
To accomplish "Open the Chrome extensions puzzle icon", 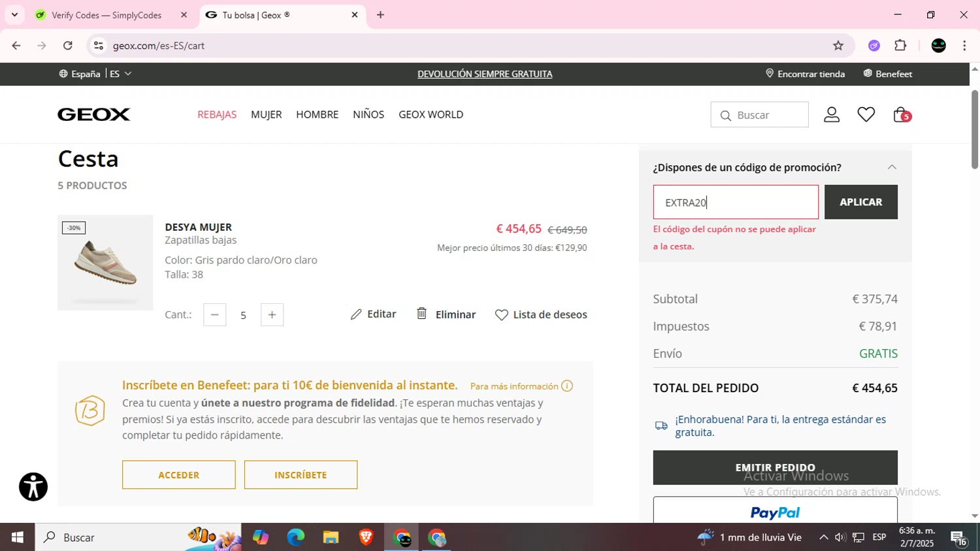I will [x=900, y=45].
